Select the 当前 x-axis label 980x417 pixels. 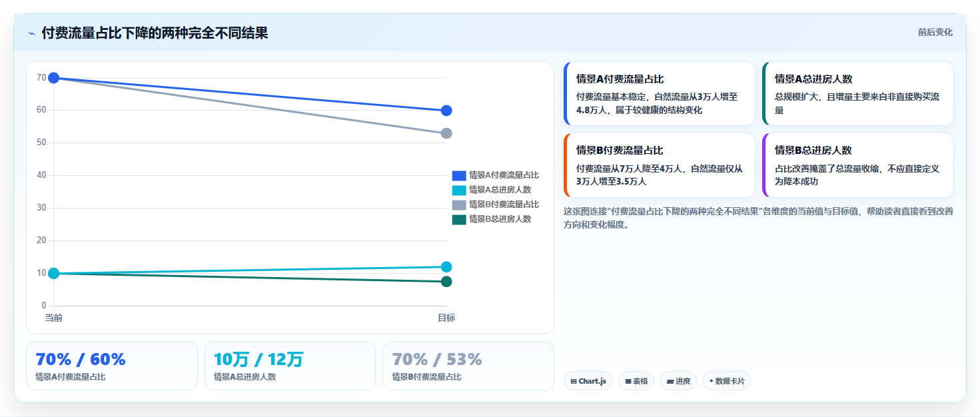(54, 318)
